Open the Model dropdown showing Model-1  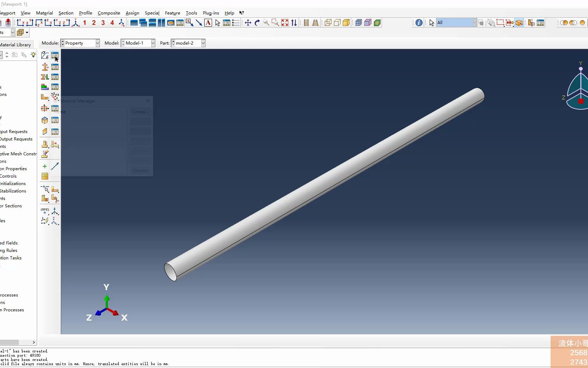pos(152,43)
